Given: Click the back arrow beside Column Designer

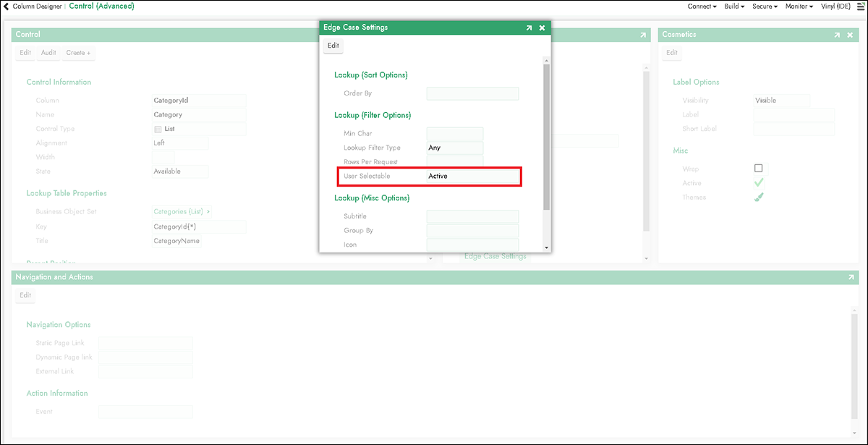Looking at the screenshot, I should click(x=7, y=7).
